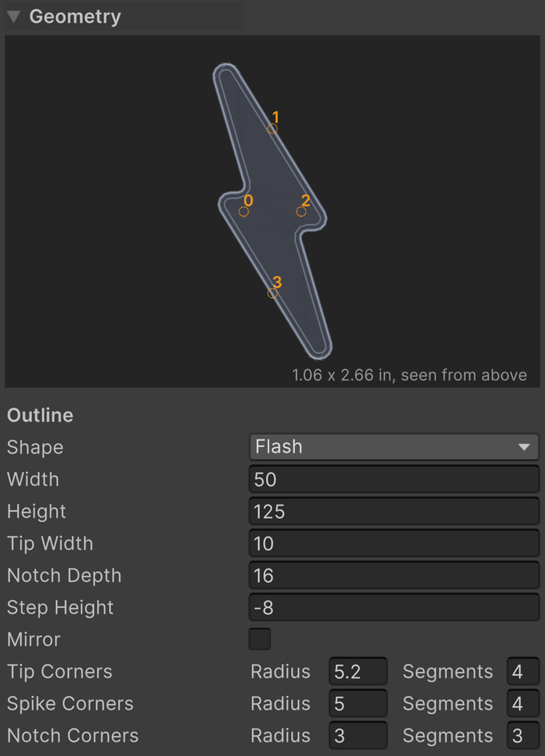545x756 pixels.
Task: Click the Tip Corners label
Action: [x=60, y=672]
